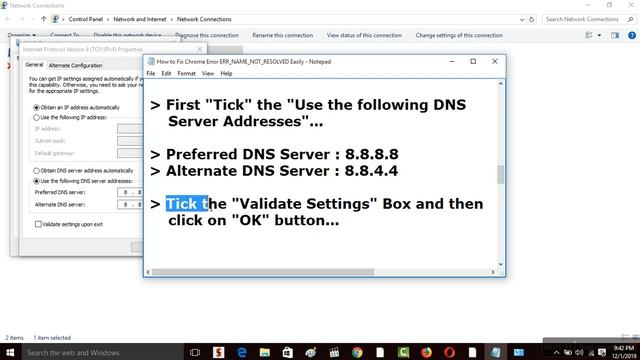Click the Notepad title bar icon
Viewport: 640px width, 360px height.
(x=151, y=62)
